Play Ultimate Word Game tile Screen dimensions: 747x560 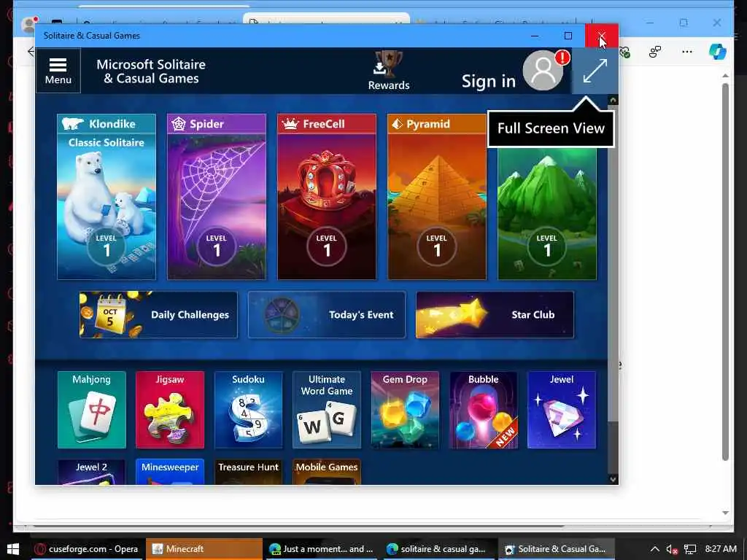[327, 410]
